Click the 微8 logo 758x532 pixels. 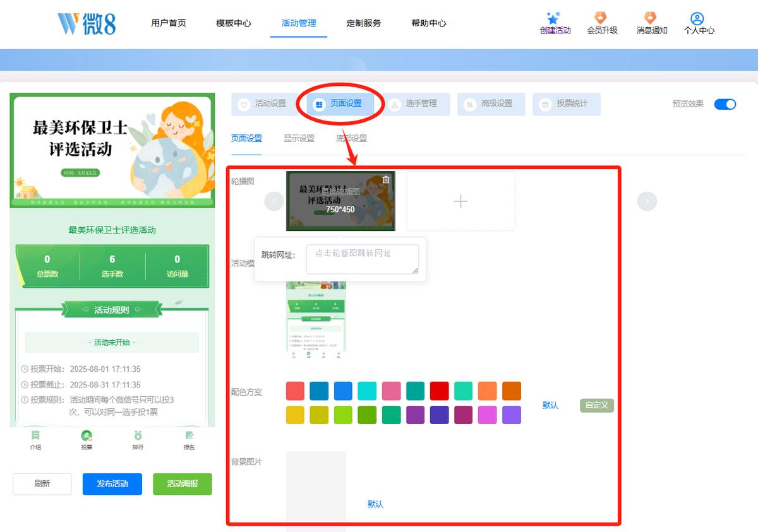click(87, 23)
